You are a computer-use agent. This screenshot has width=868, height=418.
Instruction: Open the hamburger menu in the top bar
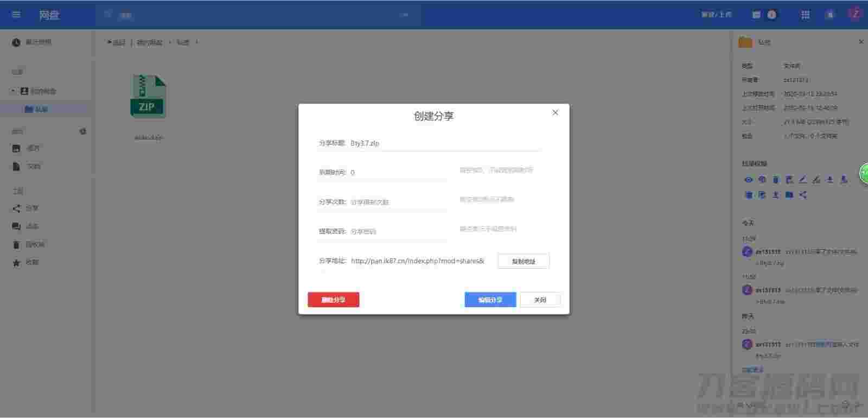tap(16, 15)
